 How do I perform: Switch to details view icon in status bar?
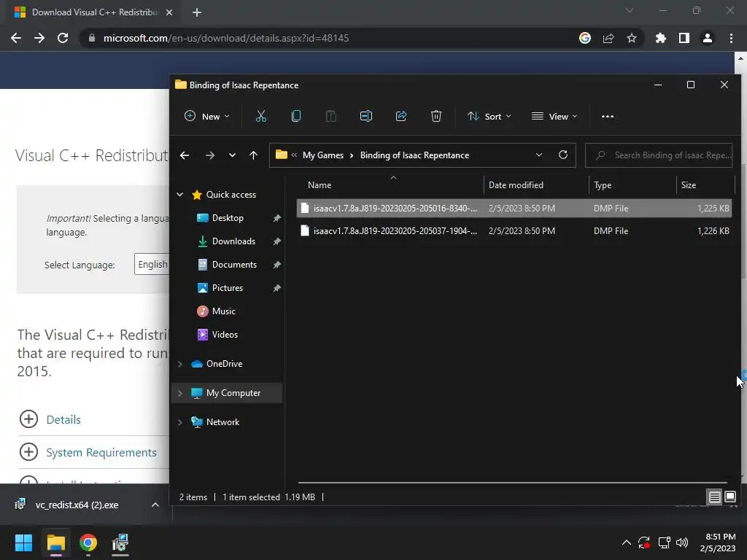[x=715, y=497]
